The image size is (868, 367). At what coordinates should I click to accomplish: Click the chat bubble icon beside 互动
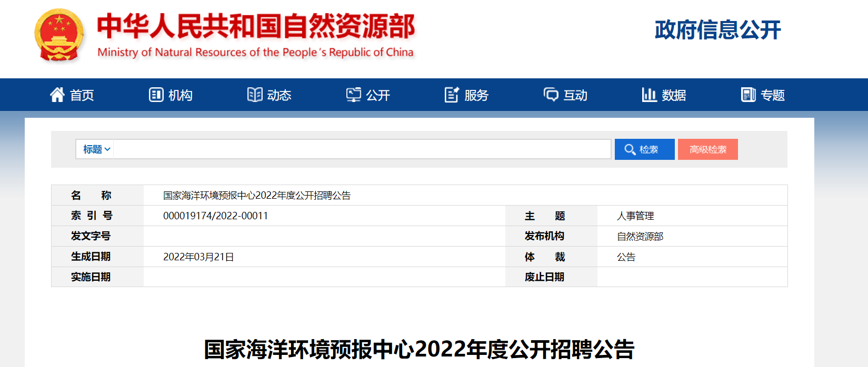(551, 95)
